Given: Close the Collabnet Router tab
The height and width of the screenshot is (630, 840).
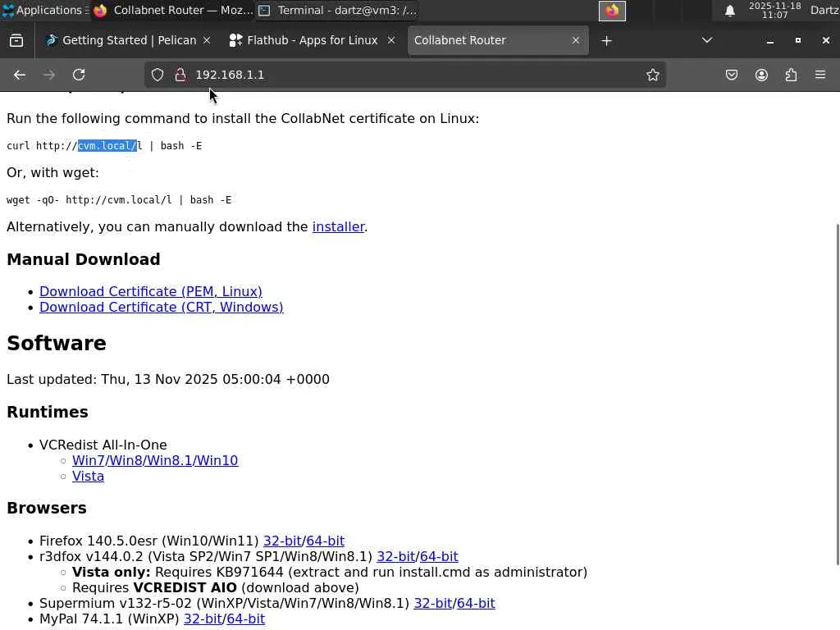Looking at the screenshot, I should click(575, 41).
